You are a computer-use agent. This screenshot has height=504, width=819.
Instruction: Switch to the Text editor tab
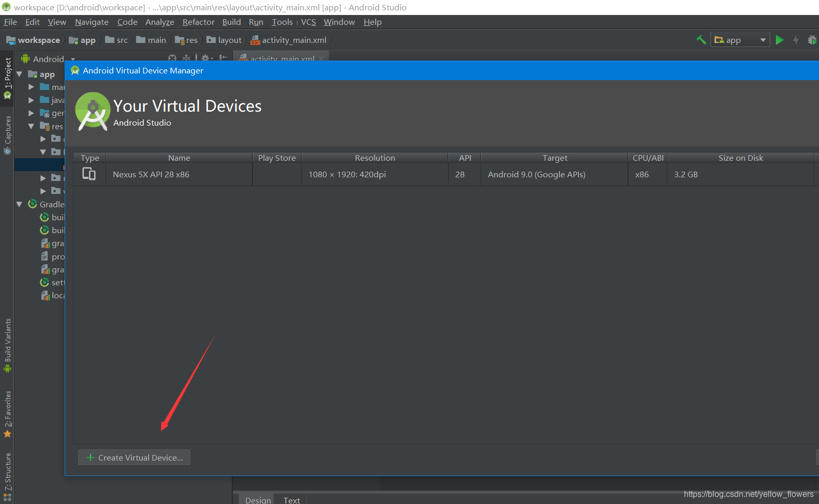(x=292, y=499)
